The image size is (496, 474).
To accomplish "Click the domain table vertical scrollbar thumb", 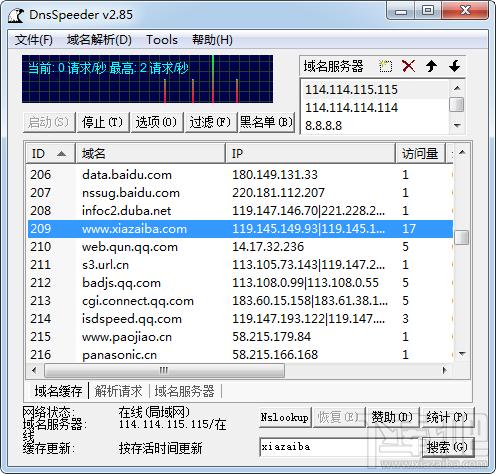I will pos(462,237).
